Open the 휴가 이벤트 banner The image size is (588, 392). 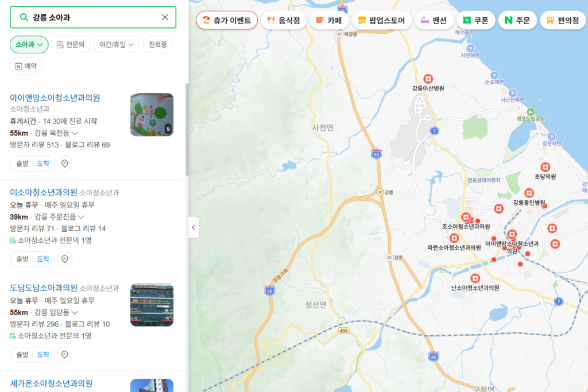click(227, 20)
